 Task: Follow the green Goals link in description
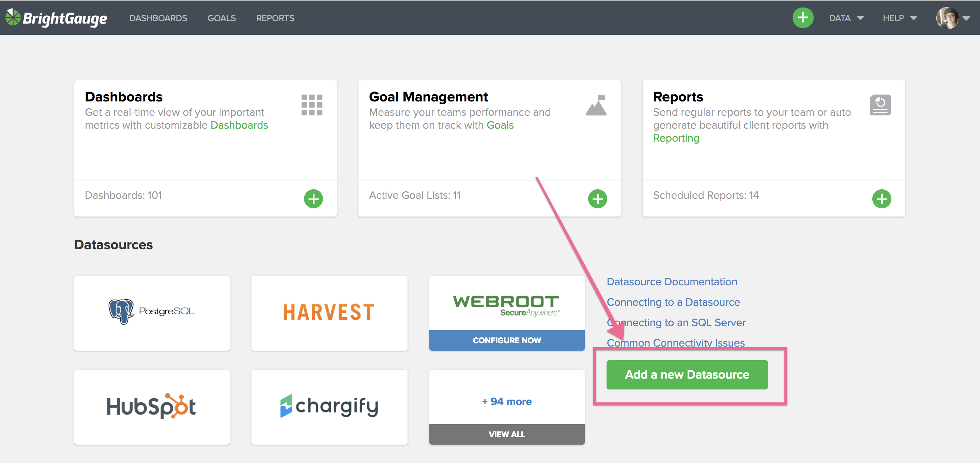(x=500, y=125)
